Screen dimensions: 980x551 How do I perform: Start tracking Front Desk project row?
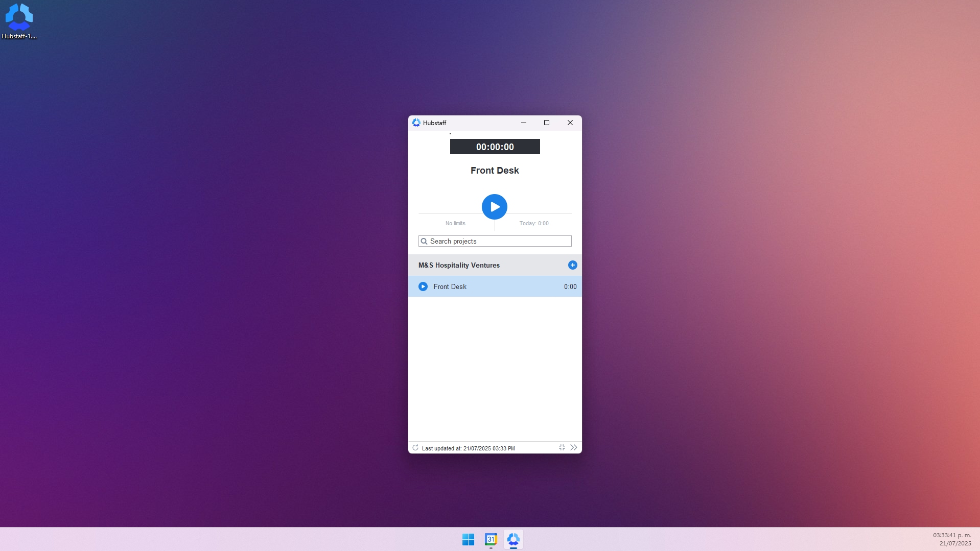coord(423,286)
